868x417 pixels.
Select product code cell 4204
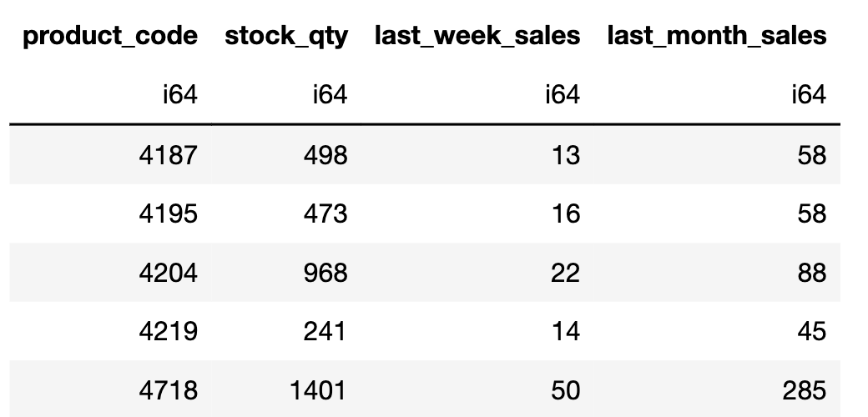170,273
